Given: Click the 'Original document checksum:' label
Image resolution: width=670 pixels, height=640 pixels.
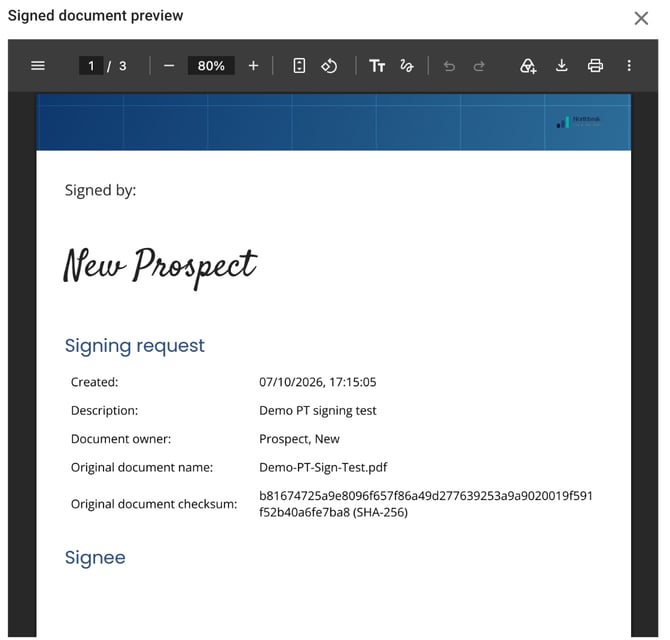Looking at the screenshot, I should [154, 505].
